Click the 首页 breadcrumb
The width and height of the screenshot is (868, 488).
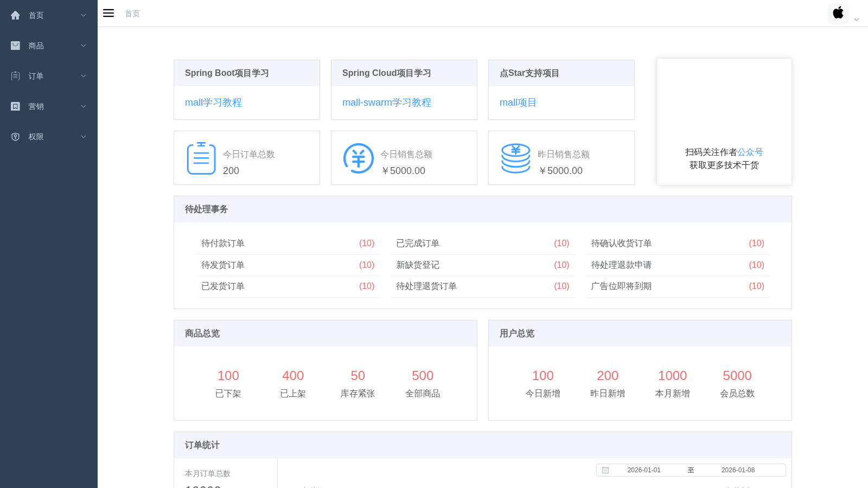tap(132, 14)
